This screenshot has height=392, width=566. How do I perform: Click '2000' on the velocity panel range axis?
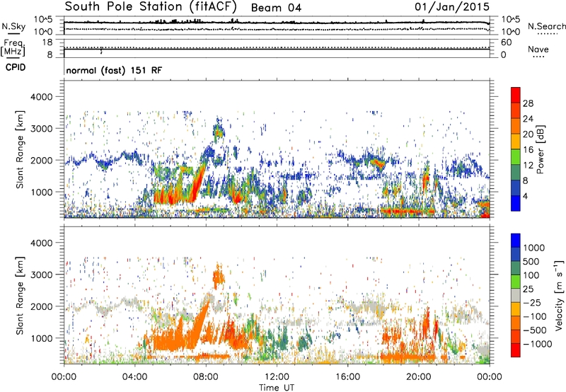42,306
